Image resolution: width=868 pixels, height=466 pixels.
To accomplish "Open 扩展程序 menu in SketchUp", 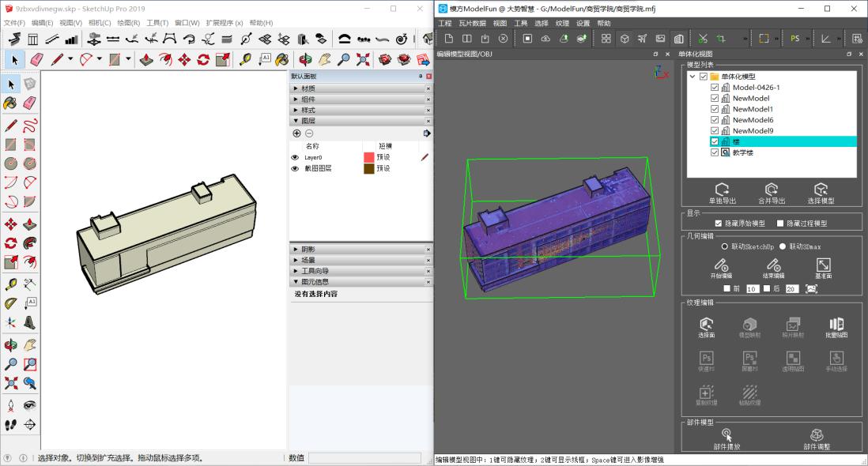I will [225, 23].
